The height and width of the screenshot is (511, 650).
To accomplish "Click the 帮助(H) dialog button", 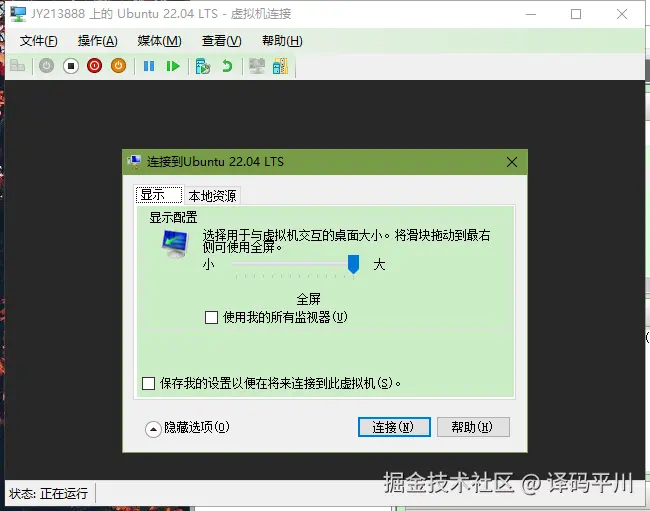I will click(473, 427).
